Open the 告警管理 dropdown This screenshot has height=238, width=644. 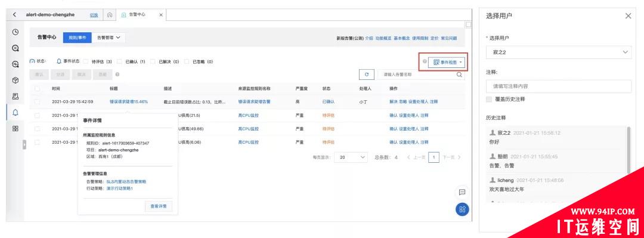coord(109,38)
